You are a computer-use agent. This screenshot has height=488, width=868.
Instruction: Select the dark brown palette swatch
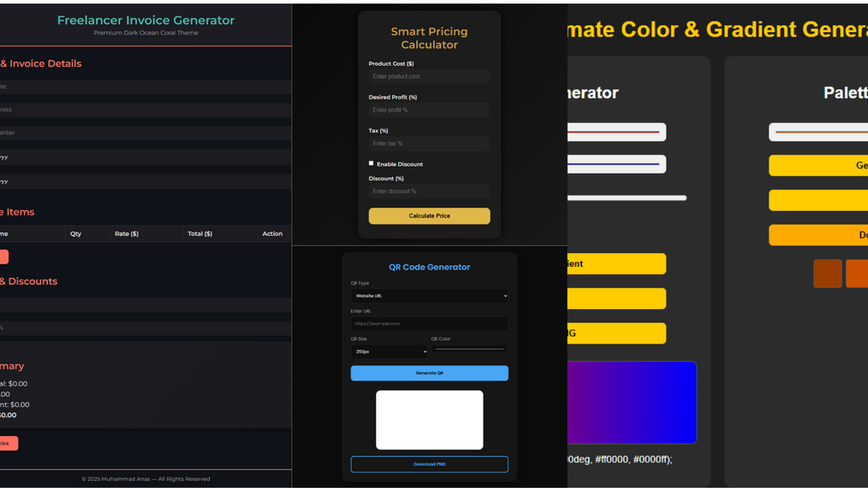tap(827, 273)
